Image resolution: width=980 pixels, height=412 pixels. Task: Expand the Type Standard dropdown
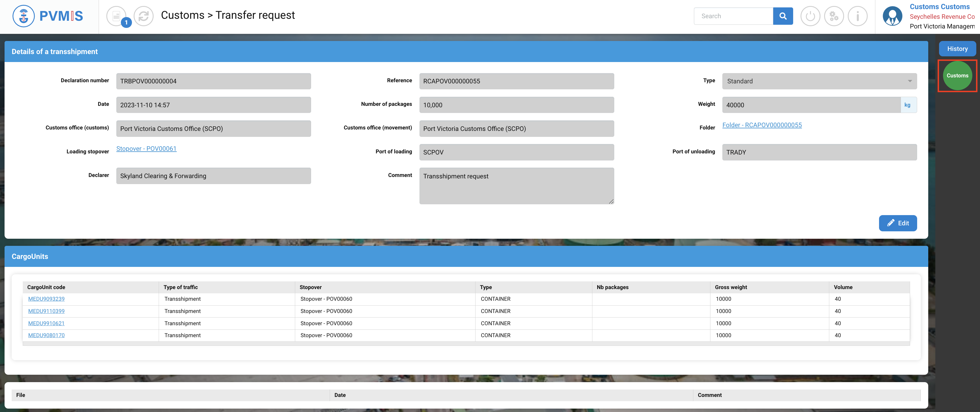click(819, 81)
